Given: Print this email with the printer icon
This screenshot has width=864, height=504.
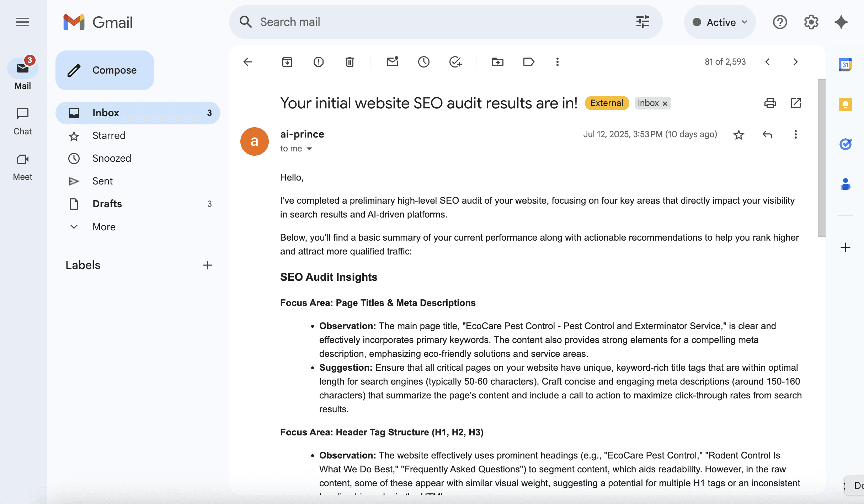Looking at the screenshot, I should pyautogui.click(x=770, y=103).
